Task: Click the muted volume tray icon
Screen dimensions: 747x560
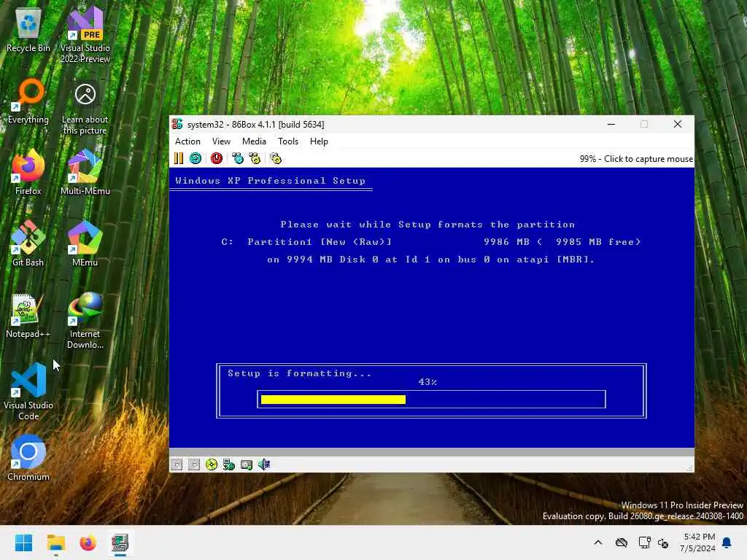Action: [x=662, y=542]
